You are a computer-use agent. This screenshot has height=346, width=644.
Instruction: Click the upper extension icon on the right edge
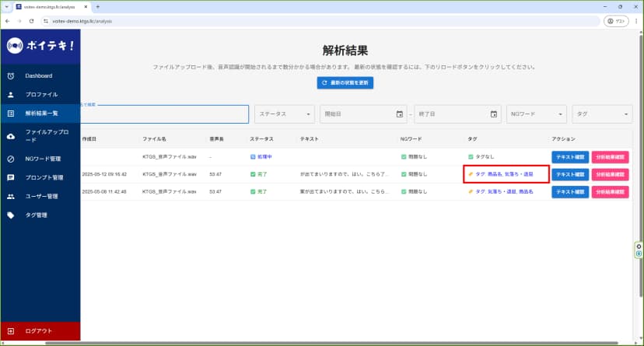639,246
